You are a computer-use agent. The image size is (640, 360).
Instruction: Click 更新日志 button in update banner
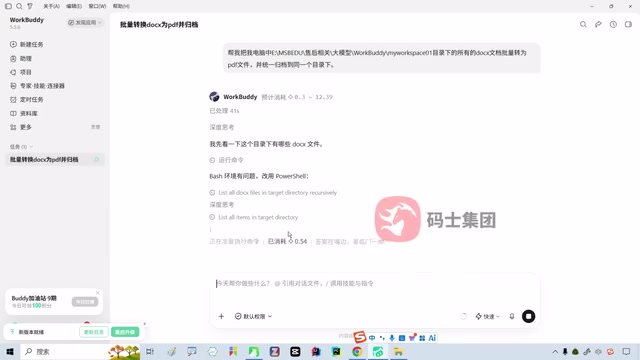click(93, 332)
